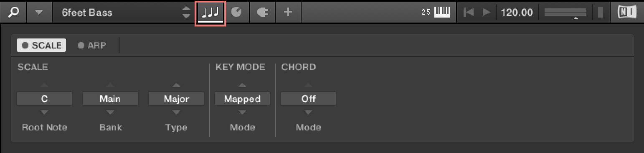Toggle the ARP engine on/off dot
This screenshot has height=153, width=644.
(81, 46)
